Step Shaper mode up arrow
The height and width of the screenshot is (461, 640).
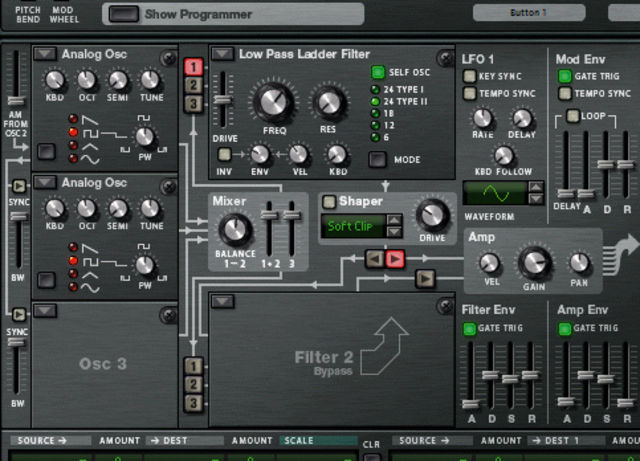coord(394,220)
